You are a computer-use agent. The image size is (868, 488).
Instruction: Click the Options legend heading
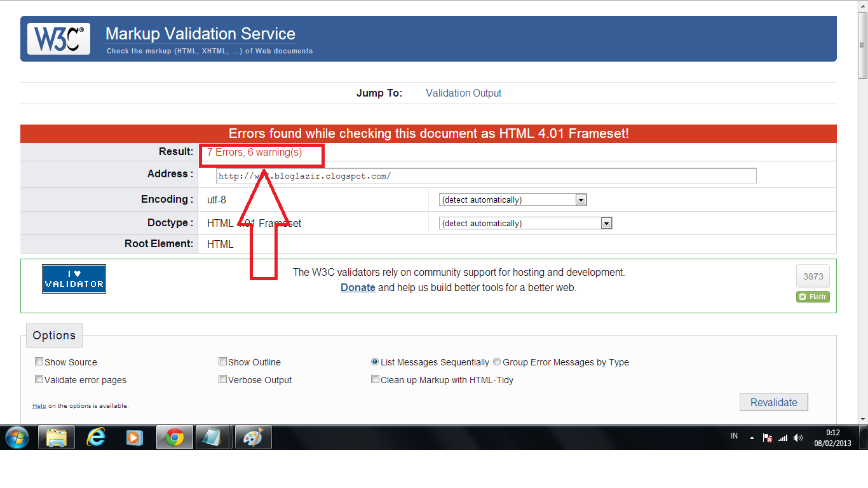(54, 335)
